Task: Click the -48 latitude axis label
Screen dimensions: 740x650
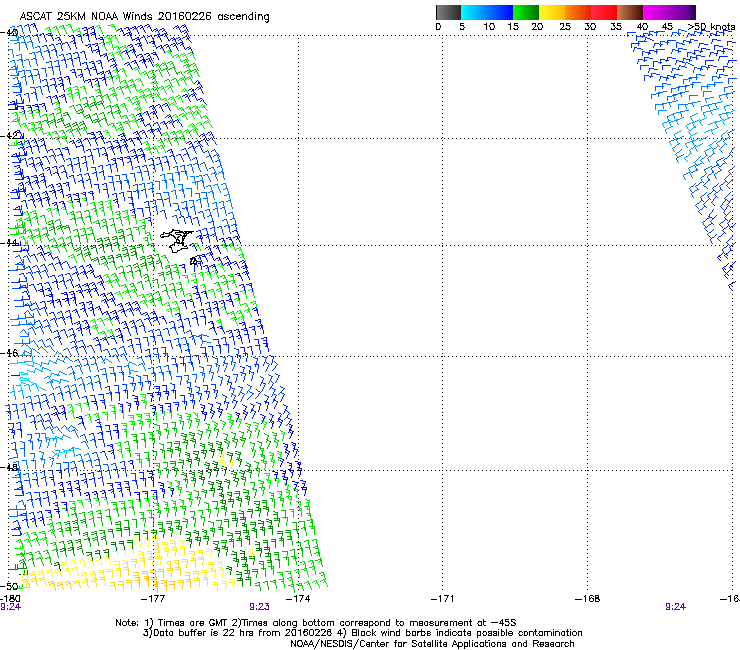Action: 10,467
